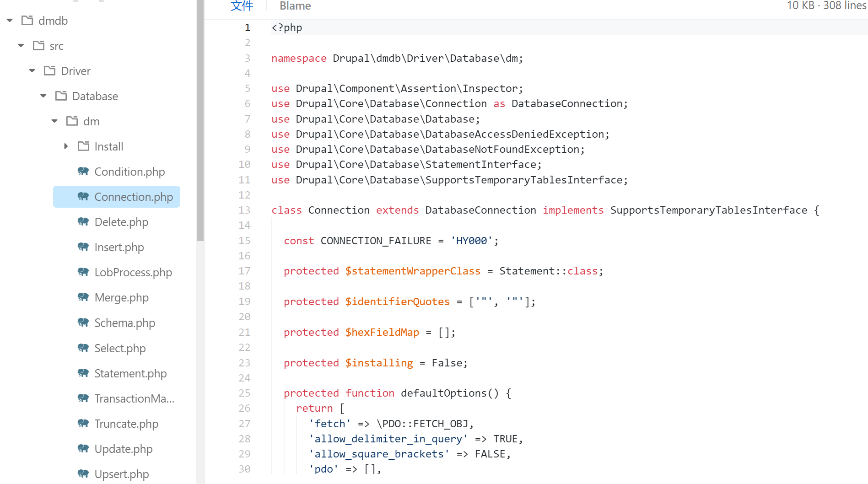Click the Driver folder icon
This screenshot has height=484, width=868.
(x=50, y=70)
